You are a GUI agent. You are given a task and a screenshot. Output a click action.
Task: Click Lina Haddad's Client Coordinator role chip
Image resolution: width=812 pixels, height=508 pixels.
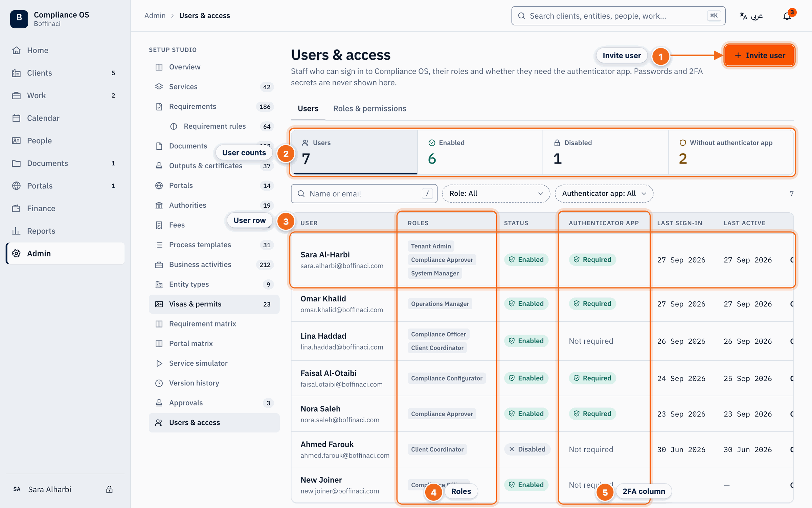pyautogui.click(x=437, y=348)
